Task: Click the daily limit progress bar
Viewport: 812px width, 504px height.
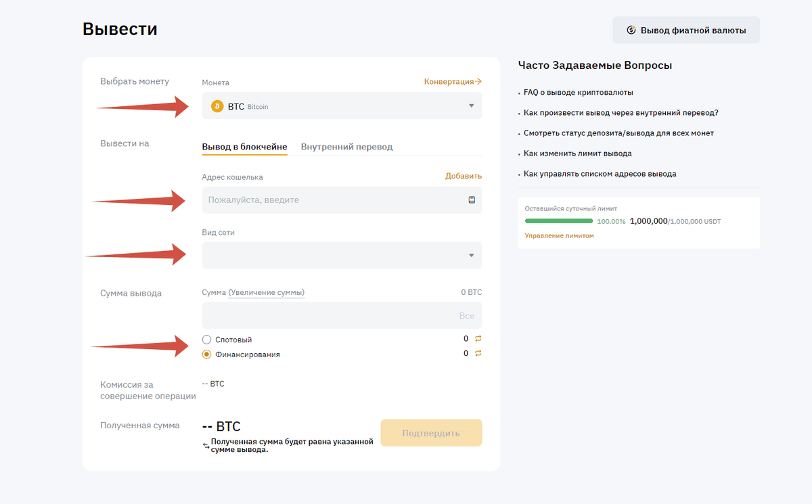Action: coord(558,221)
